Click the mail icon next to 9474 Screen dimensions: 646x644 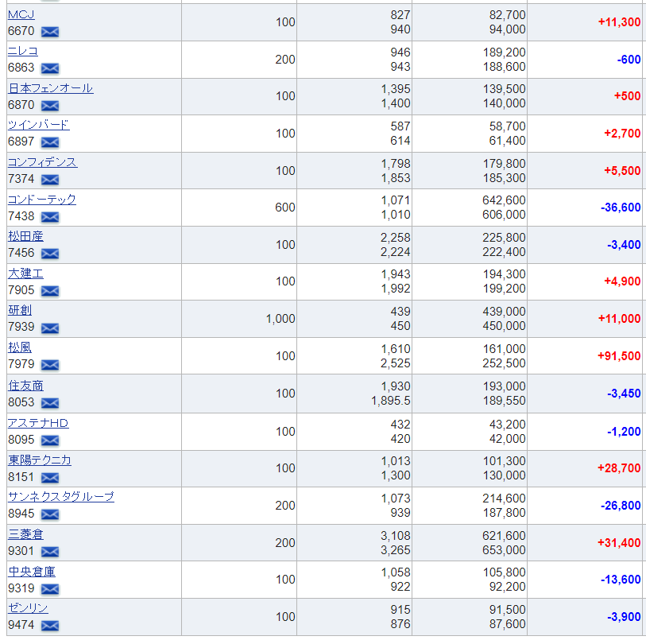pos(50,626)
